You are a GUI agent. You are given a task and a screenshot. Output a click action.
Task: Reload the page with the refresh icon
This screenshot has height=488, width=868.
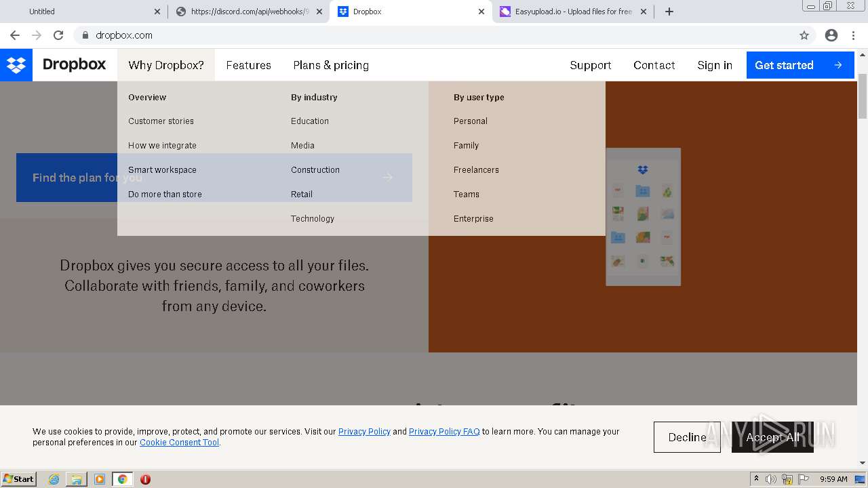tap(58, 35)
